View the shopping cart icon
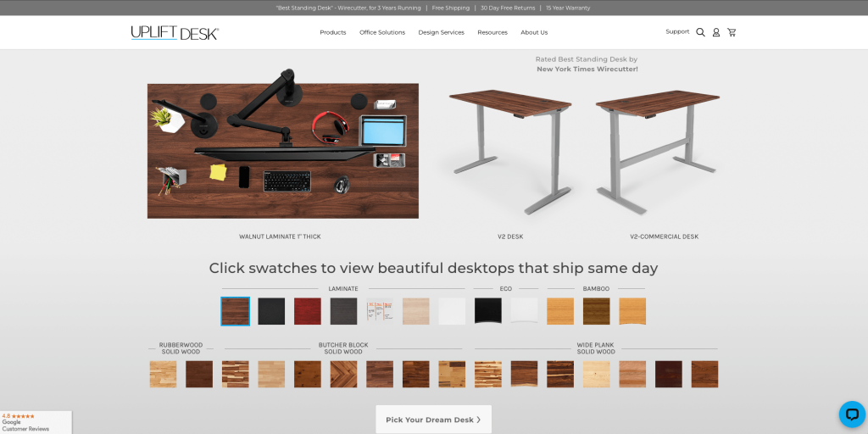The width and height of the screenshot is (868, 434). (x=732, y=32)
